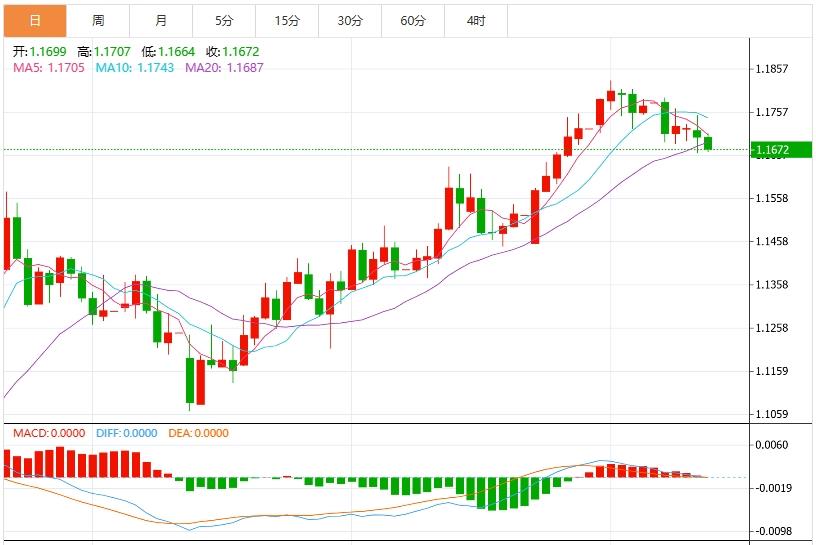
Task: Click the MA5 indicator label
Action: click(x=48, y=67)
